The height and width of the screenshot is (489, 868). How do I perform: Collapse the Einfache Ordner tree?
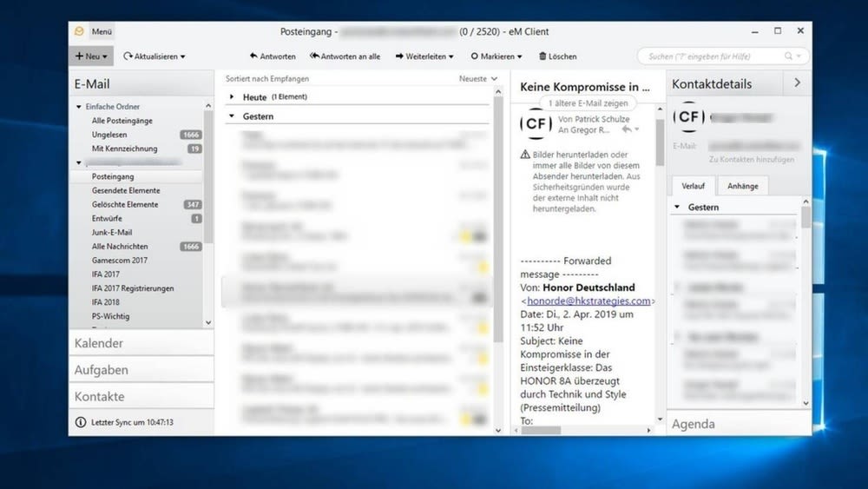point(78,107)
